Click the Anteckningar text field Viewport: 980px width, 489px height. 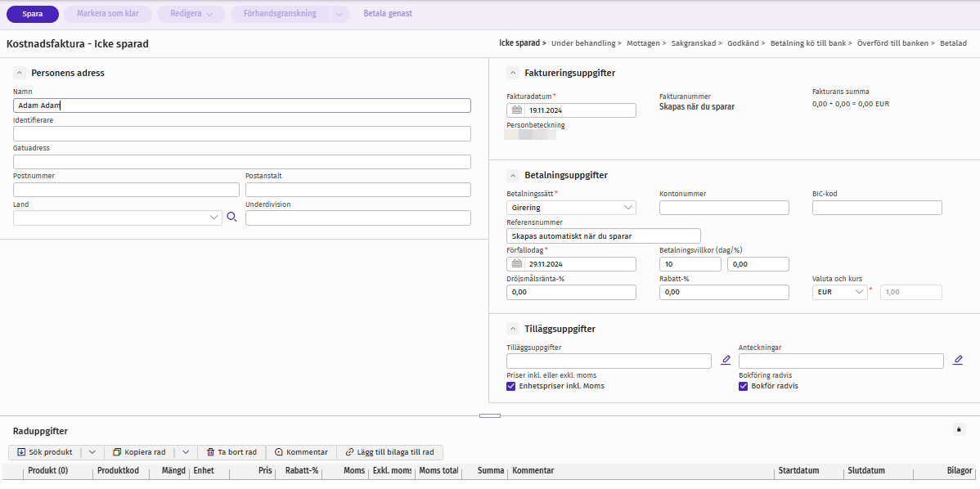coord(841,361)
